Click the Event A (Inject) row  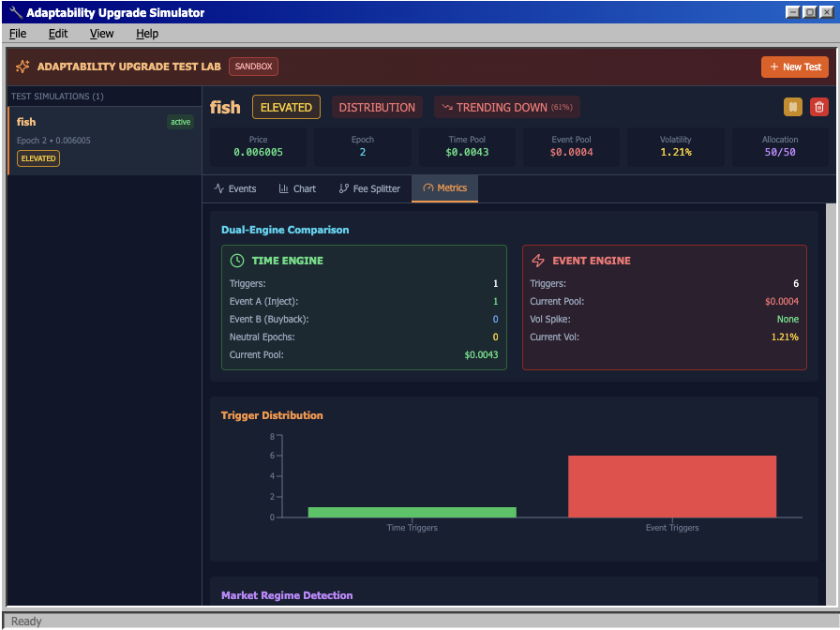click(364, 302)
